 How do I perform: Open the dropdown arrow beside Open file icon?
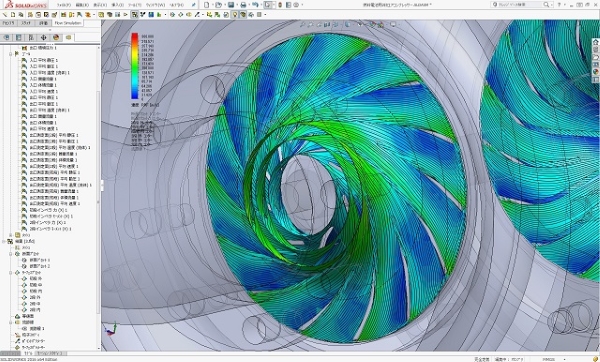point(224,5)
